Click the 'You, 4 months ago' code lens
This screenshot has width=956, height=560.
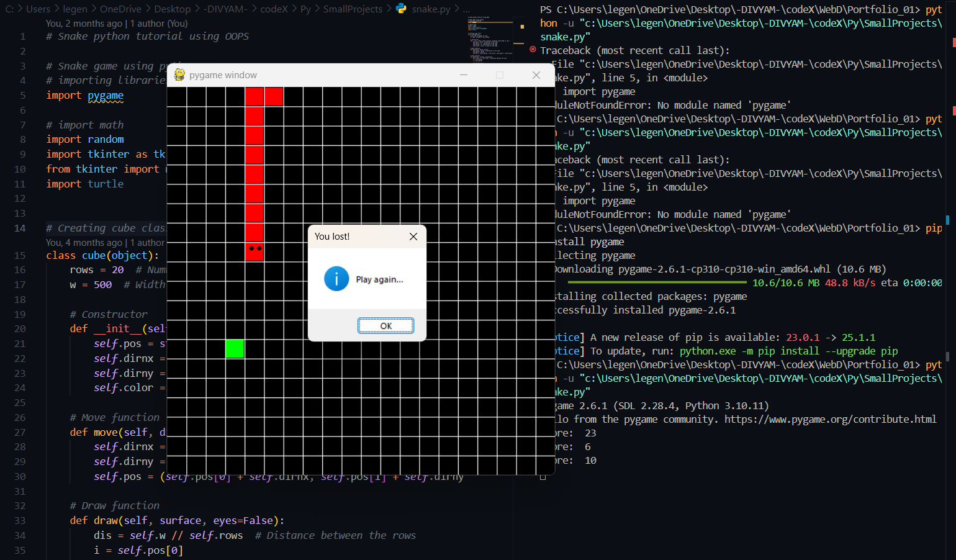point(106,243)
